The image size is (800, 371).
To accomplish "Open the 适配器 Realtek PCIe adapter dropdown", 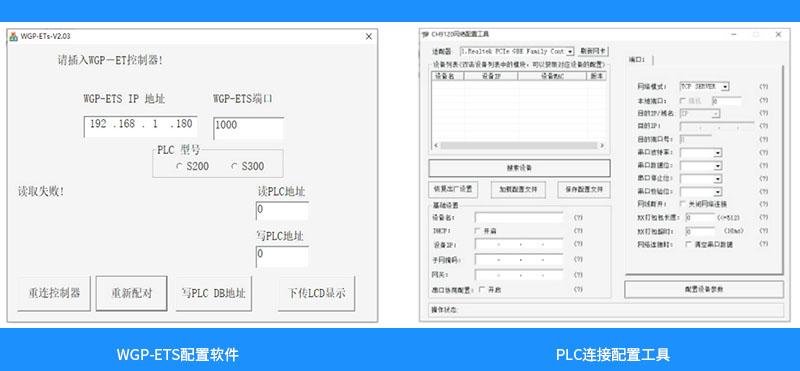I will [x=570, y=52].
